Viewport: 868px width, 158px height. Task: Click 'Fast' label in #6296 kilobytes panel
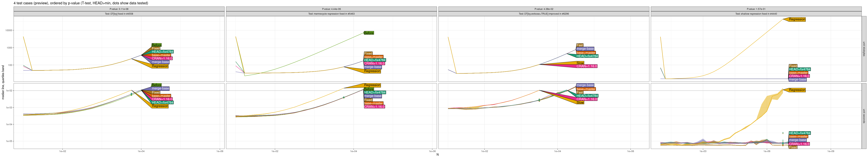(580, 45)
